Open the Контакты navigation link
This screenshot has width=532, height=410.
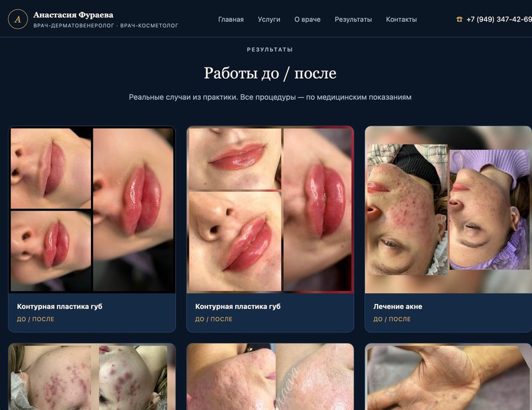[x=401, y=20]
